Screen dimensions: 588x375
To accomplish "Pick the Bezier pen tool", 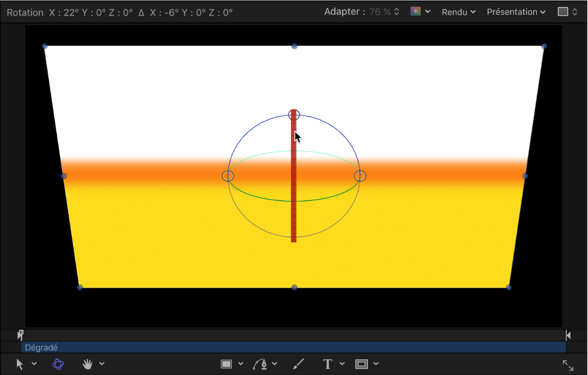I will pyautogui.click(x=260, y=364).
